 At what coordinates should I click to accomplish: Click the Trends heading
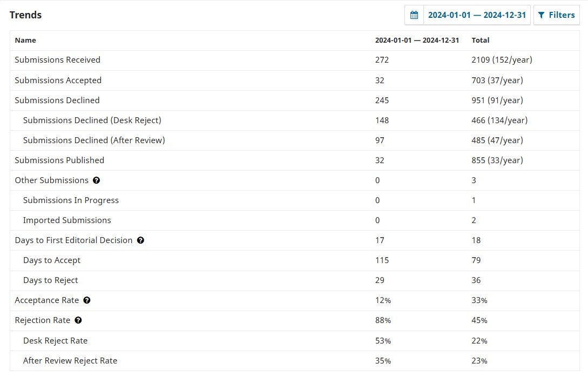[25, 15]
